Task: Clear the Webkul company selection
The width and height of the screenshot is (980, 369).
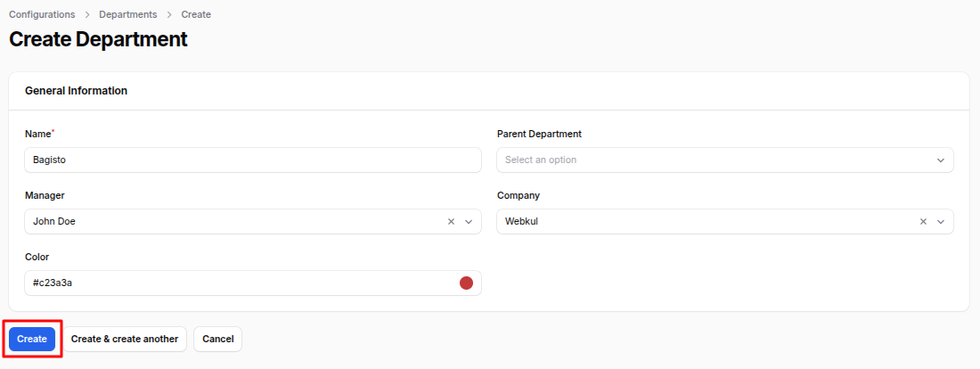Action: 923,222
